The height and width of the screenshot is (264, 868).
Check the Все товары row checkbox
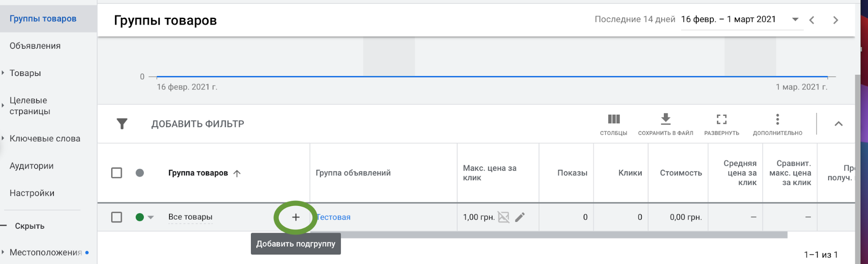(116, 217)
